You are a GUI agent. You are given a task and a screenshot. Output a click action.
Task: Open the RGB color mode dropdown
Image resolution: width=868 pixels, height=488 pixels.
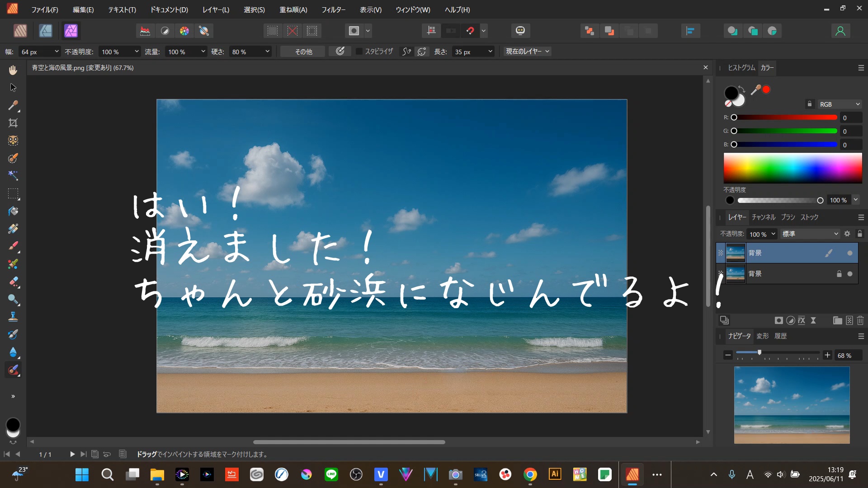(x=840, y=104)
